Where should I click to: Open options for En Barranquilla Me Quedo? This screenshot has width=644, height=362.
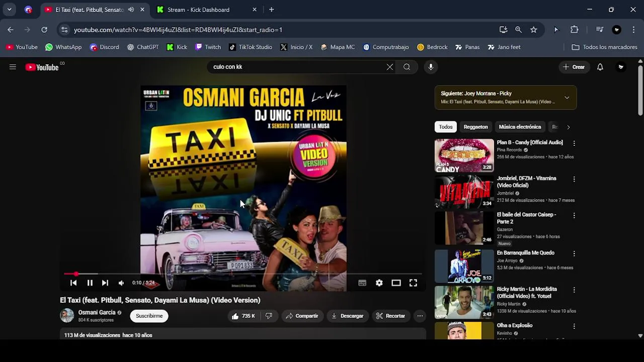(x=574, y=253)
